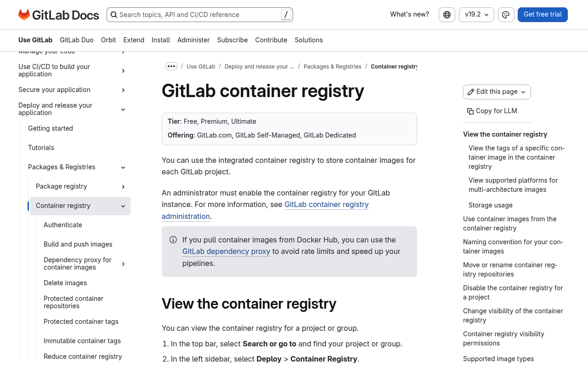Jump to View the container registry section
This screenshot has height=368, width=588.
[505, 134]
